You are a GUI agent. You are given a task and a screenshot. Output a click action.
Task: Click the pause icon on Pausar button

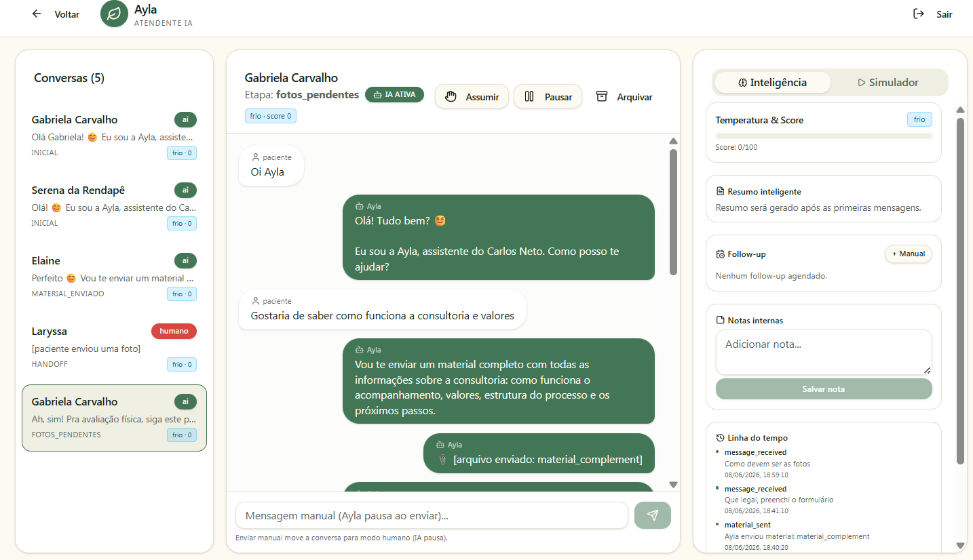[x=529, y=97]
